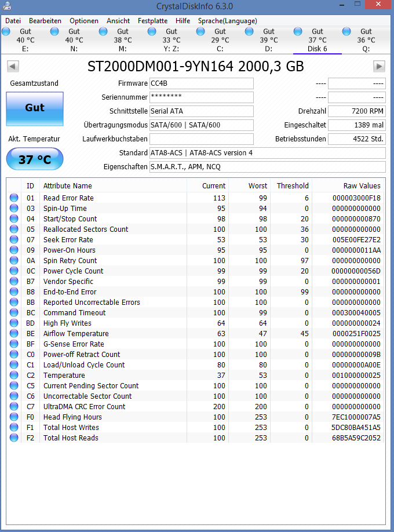Click the Übertragungsmodus field SATA/600
The width and height of the screenshot is (394, 532).
point(202,125)
